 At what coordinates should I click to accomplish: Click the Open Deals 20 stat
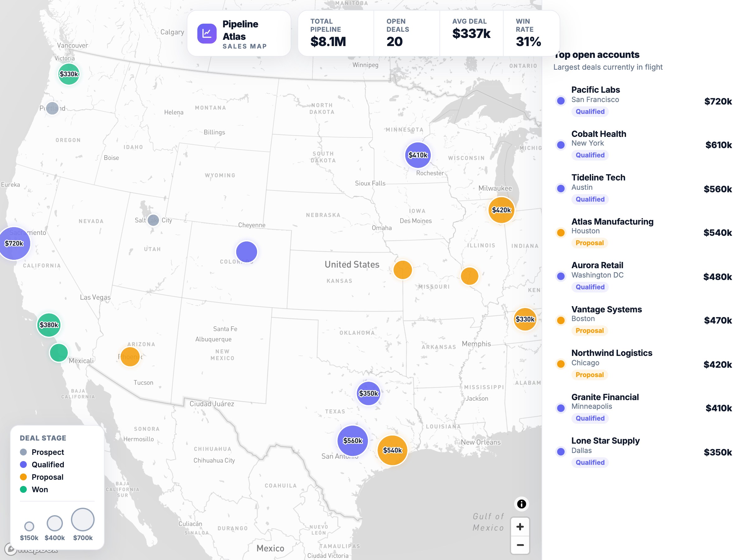pos(406,33)
